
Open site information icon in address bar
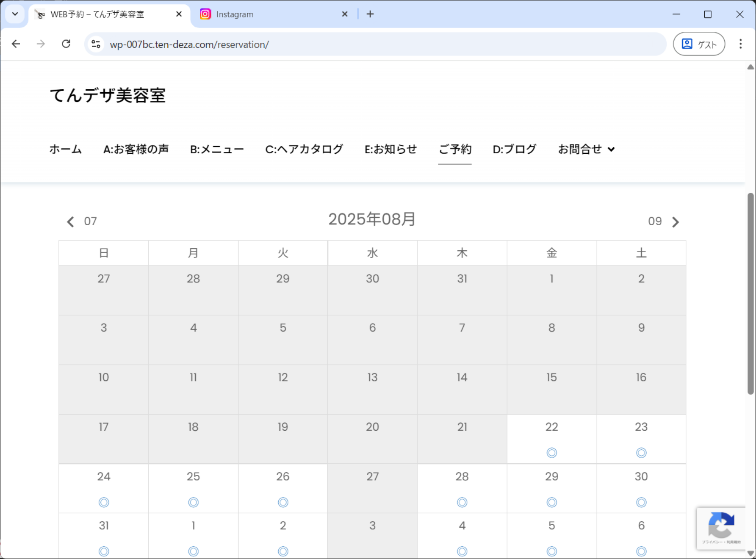(96, 44)
